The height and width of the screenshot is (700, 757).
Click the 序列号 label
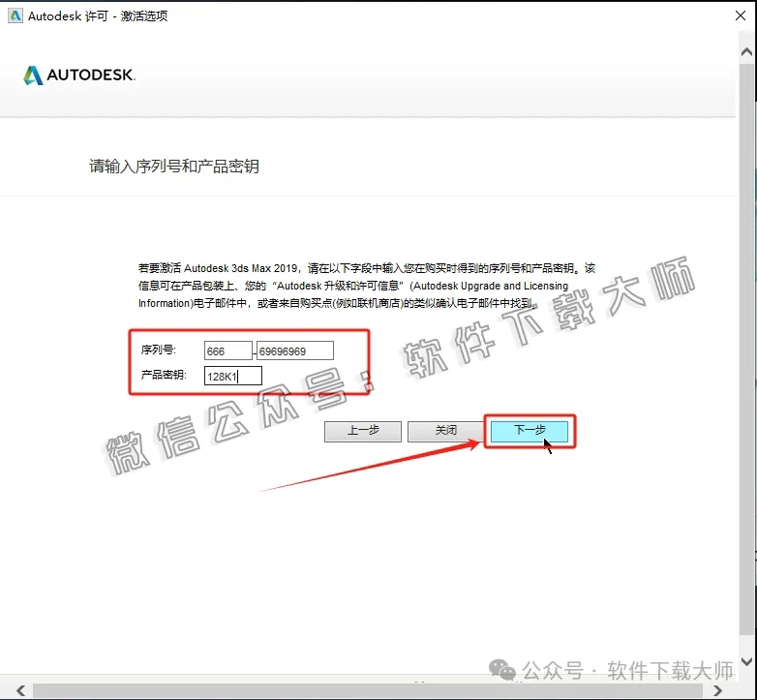pyautogui.click(x=159, y=350)
